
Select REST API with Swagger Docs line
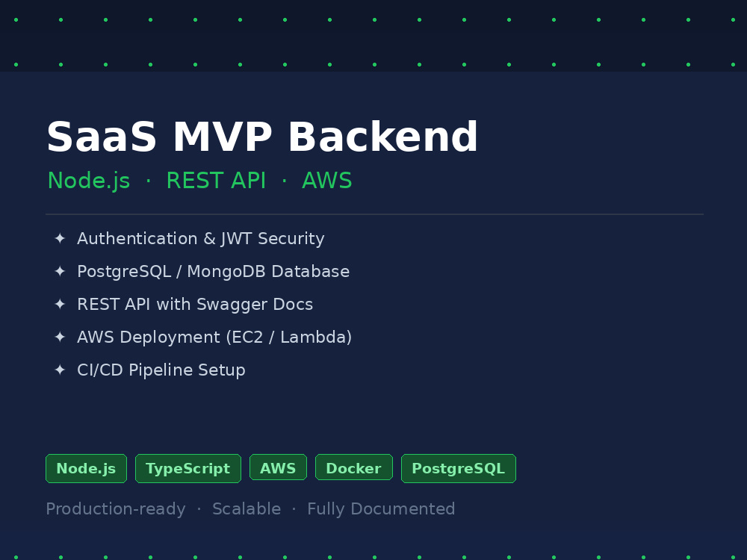[195, 305]
